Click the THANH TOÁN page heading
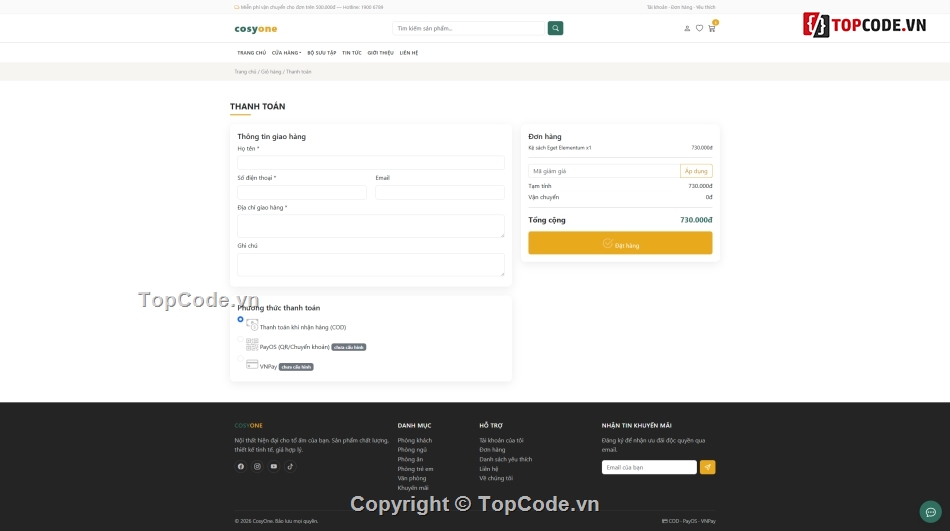 [257, 107]
